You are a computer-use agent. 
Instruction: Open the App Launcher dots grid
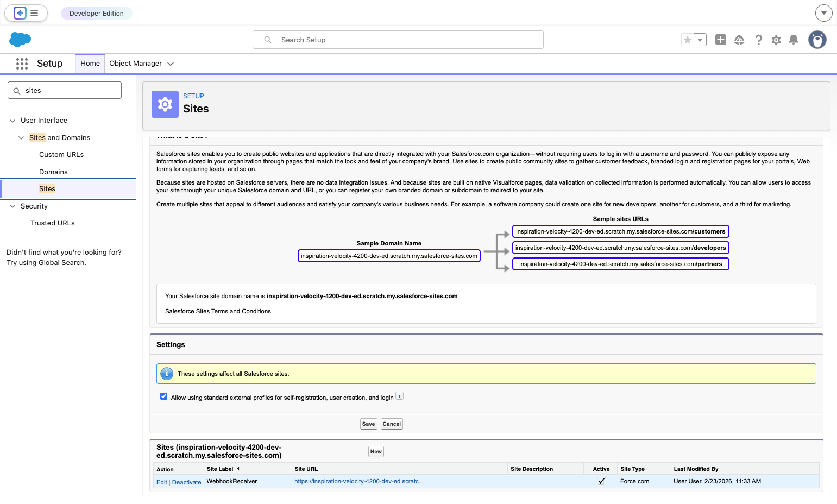[22, 64]
